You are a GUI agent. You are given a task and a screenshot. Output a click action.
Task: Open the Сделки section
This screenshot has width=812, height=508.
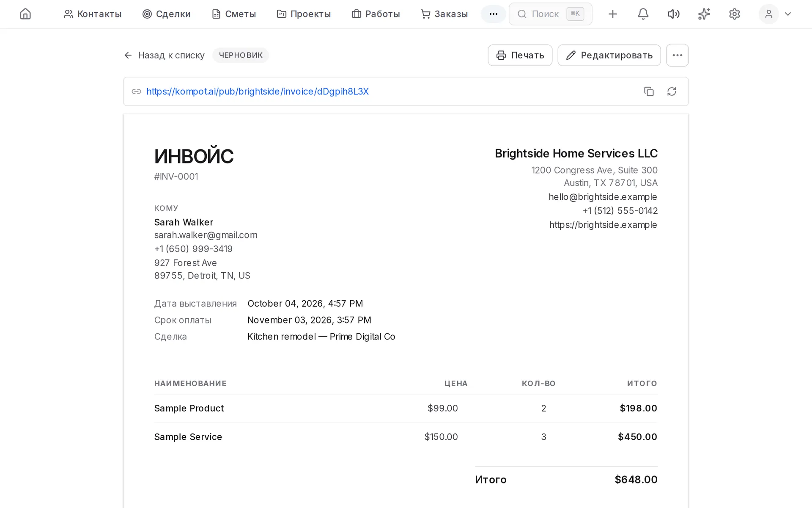click(166, 14)
